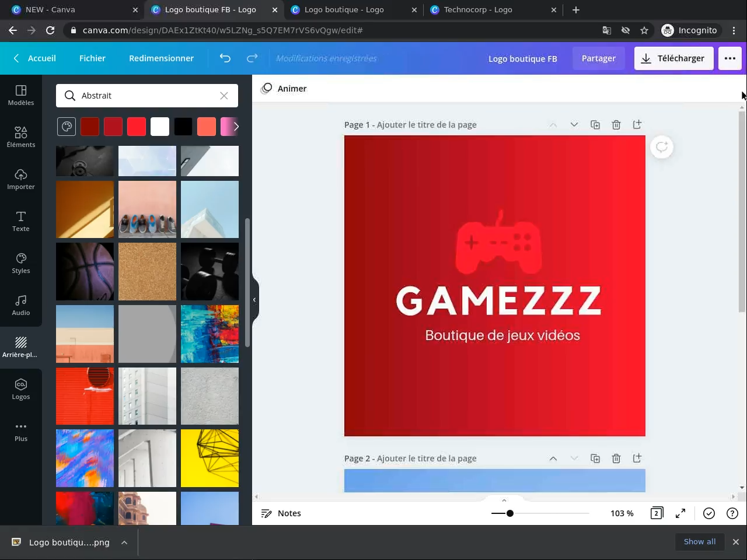
Task: Switch to the NEW - Canva tab
Action: click(75, 10)
